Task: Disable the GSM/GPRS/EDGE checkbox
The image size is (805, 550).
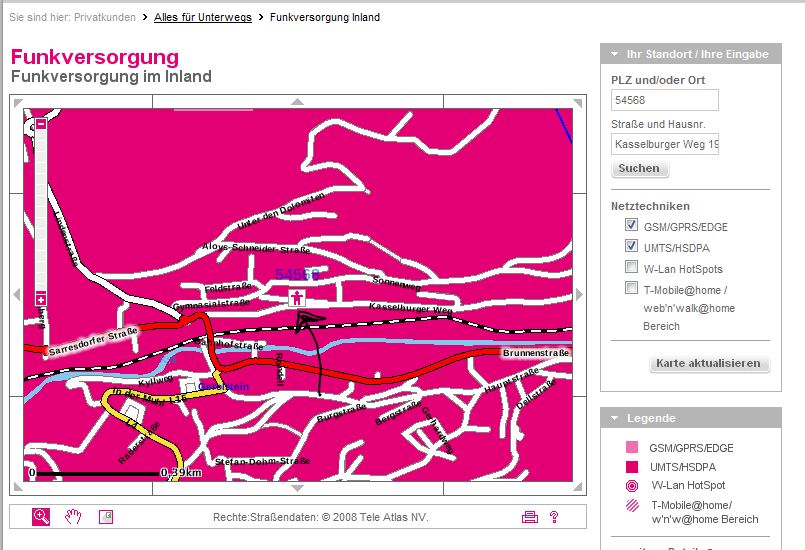Action: 631,225
